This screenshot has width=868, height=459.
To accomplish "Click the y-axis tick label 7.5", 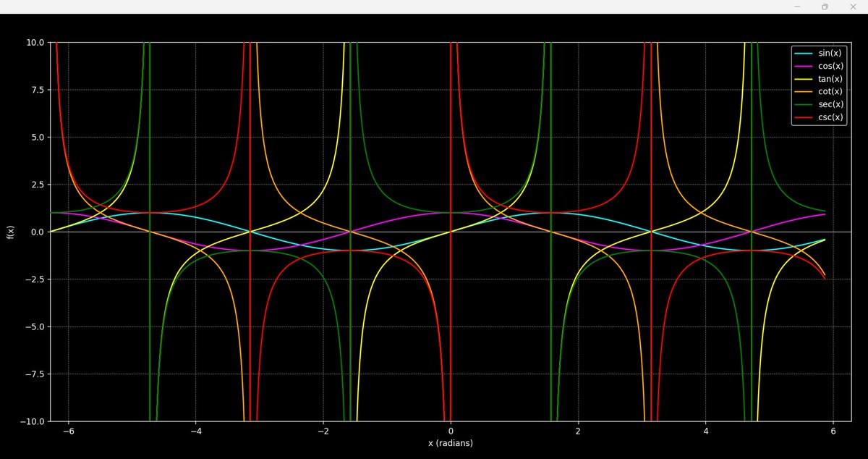I will [36, 90].
